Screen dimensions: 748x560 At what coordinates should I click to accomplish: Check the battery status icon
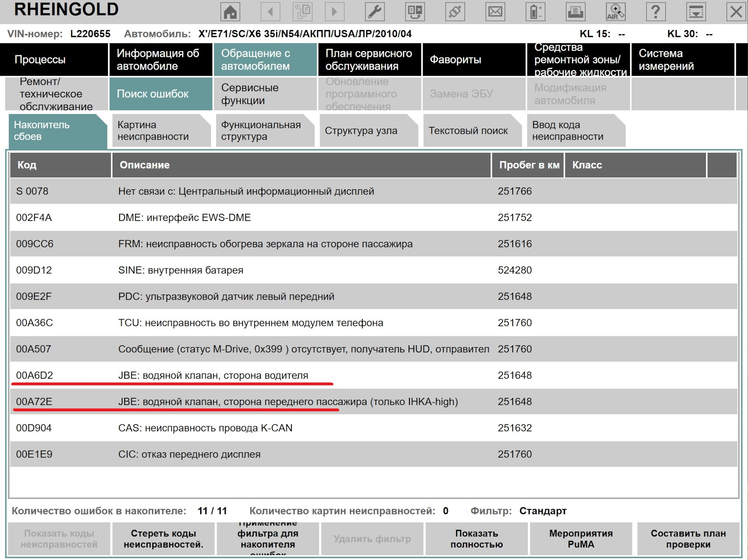click(x=535, y=12)
